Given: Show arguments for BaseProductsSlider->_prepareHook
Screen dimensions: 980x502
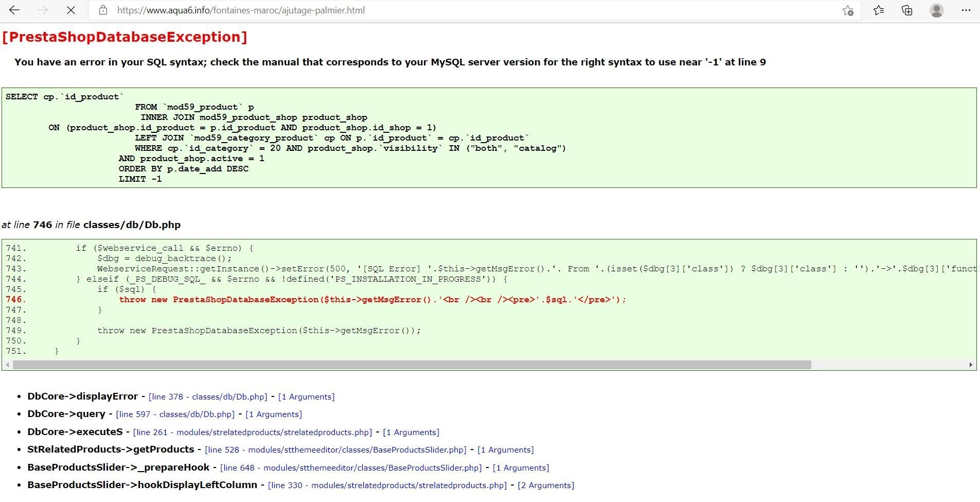Looking at the screenshot, I should pyautogui.click(x=521, y=468).
